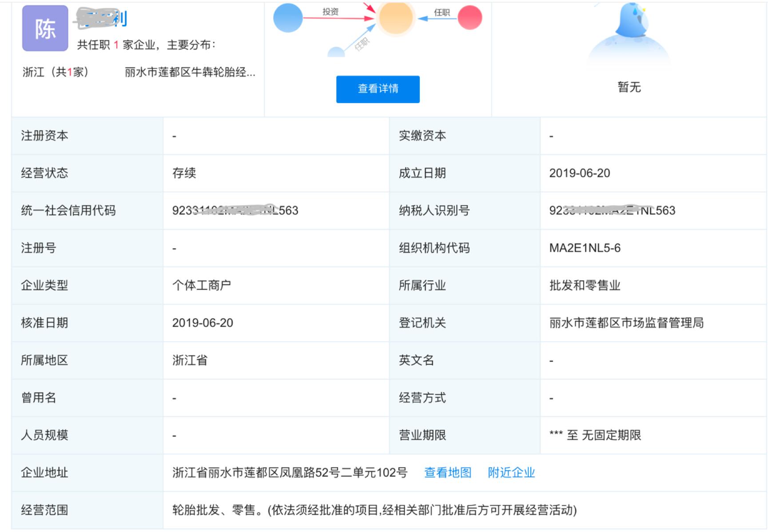Click the blue investor node in the graph
768x532 pixels.
click(x=287, y=19)
